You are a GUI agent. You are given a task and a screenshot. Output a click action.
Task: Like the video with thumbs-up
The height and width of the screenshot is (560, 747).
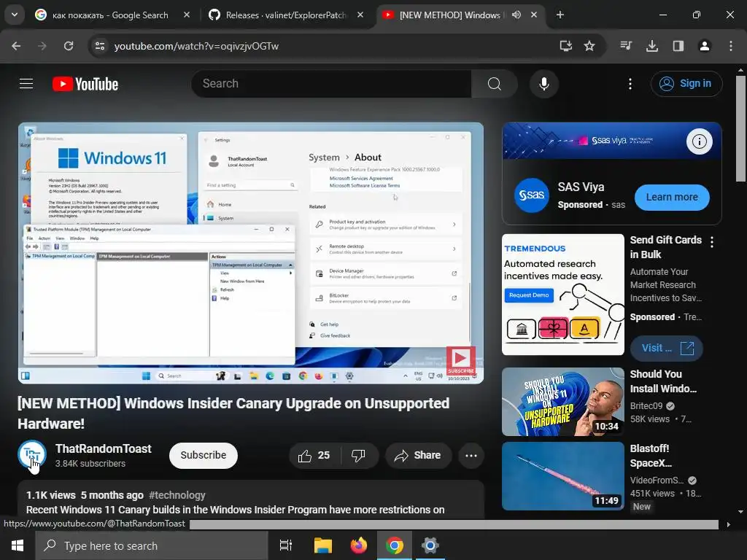click(315, 456)
